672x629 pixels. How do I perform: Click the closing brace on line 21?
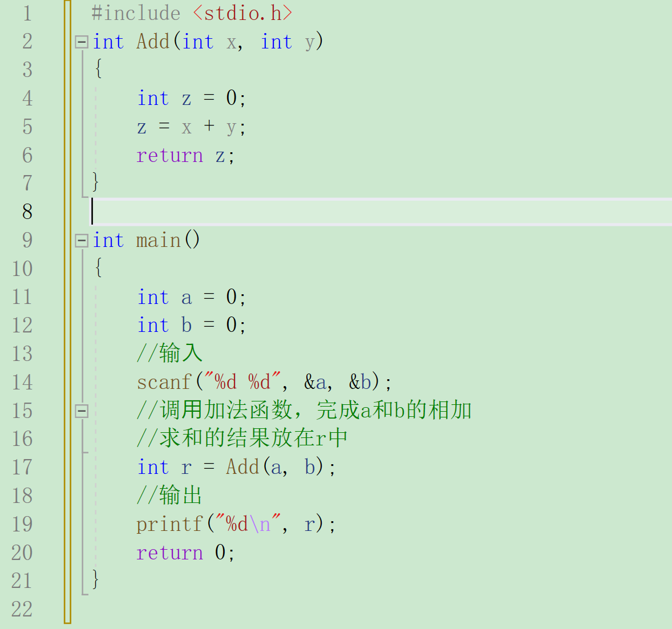(x=96, y=579)
